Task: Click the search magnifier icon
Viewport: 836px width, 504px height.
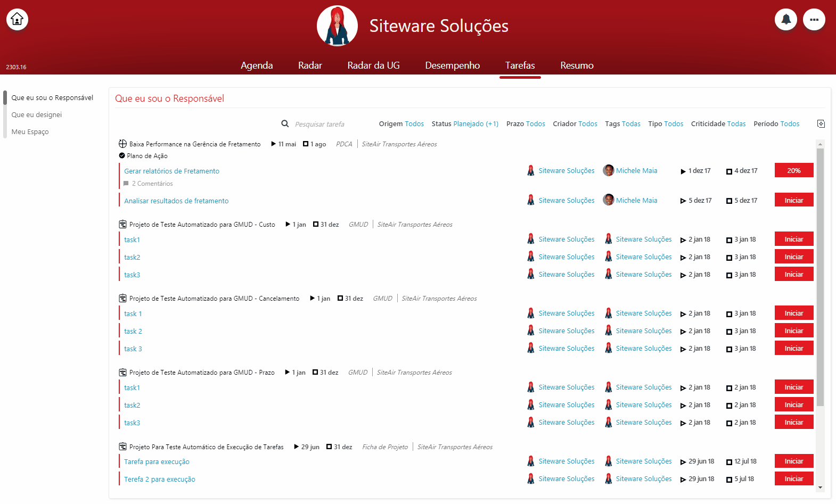Action: tap(285, 124)
